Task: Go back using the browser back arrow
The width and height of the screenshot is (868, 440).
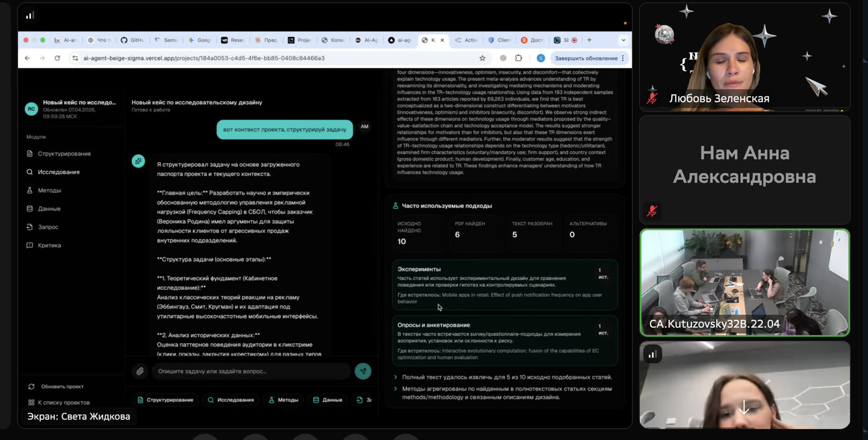Action: coord(27,58)
